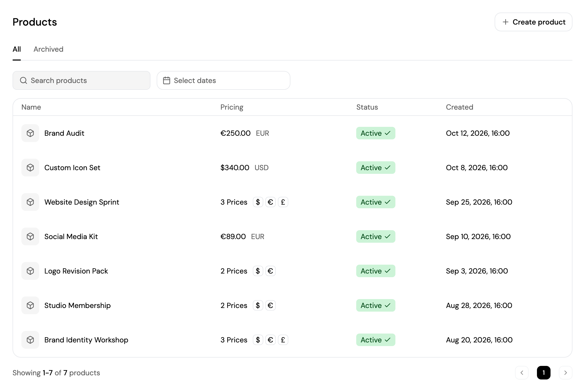Image resolution: width=585 pixels, height=392 pixels.
Task: Click the Name column header
Action: coord(31,107)
